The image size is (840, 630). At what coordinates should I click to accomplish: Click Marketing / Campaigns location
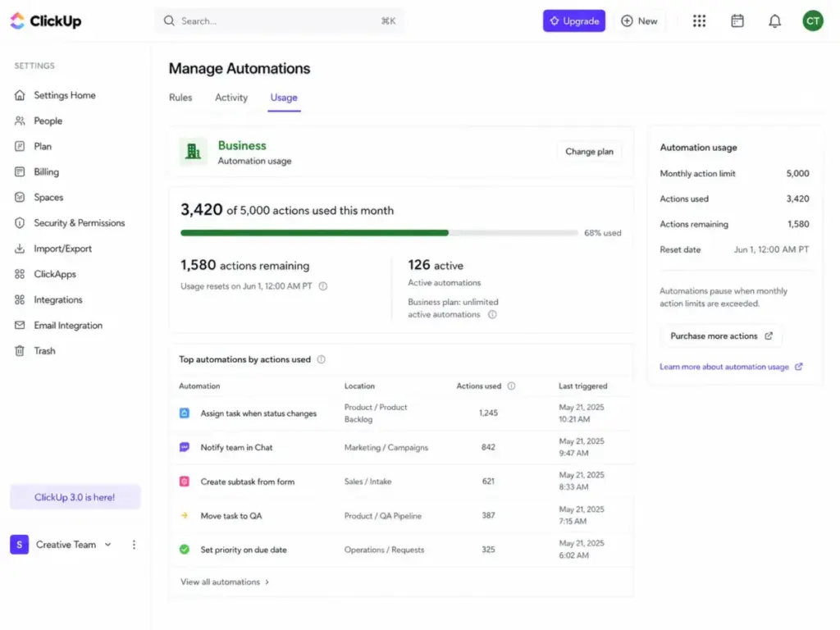(386, 447)
